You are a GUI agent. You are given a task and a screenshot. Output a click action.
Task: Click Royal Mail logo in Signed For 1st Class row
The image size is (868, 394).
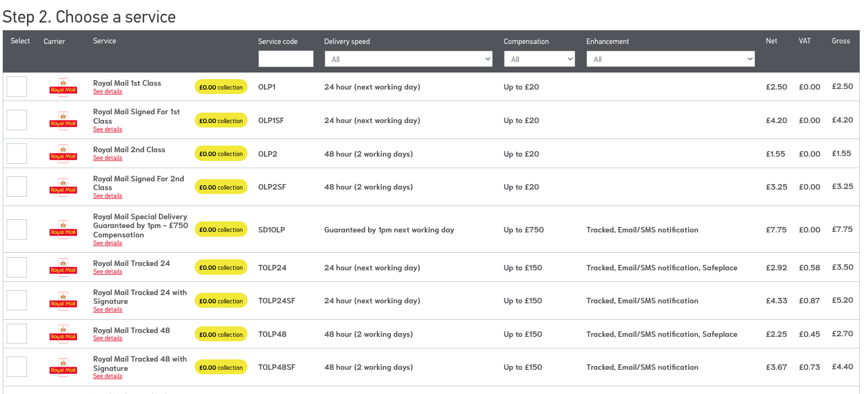[x=63, y=120]
